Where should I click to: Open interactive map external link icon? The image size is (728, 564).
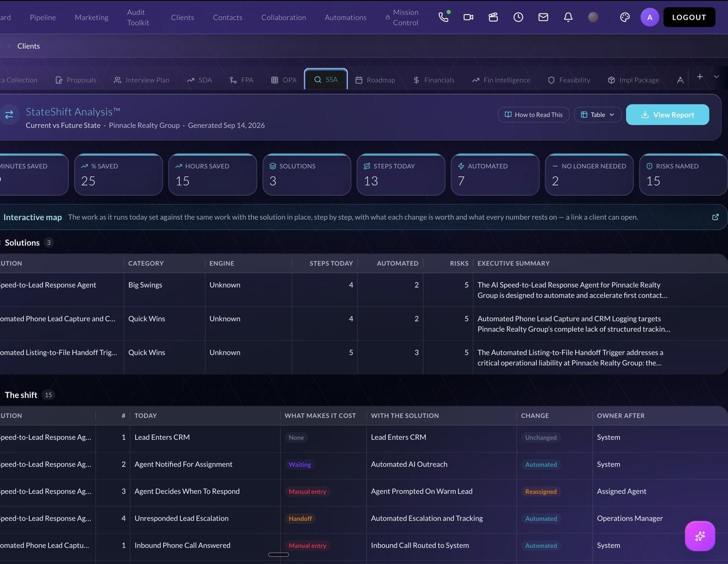click(715, 217)
